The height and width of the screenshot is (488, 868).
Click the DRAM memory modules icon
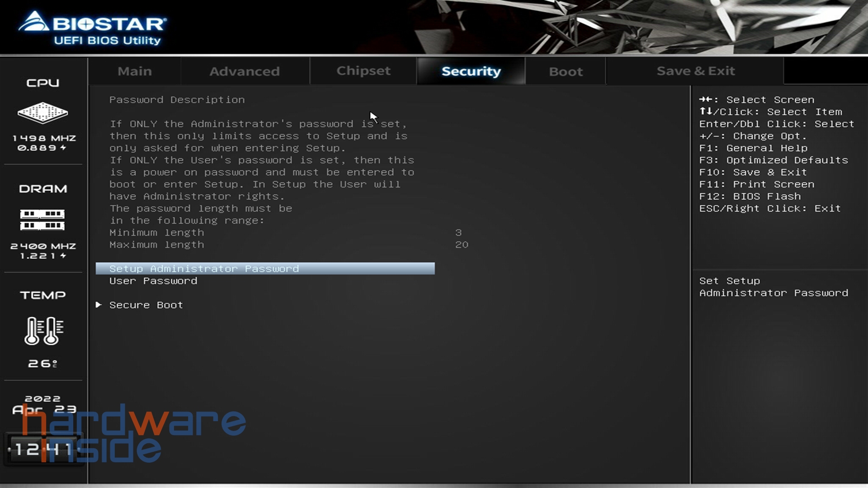pyautogui.click(x=42, y=220)
